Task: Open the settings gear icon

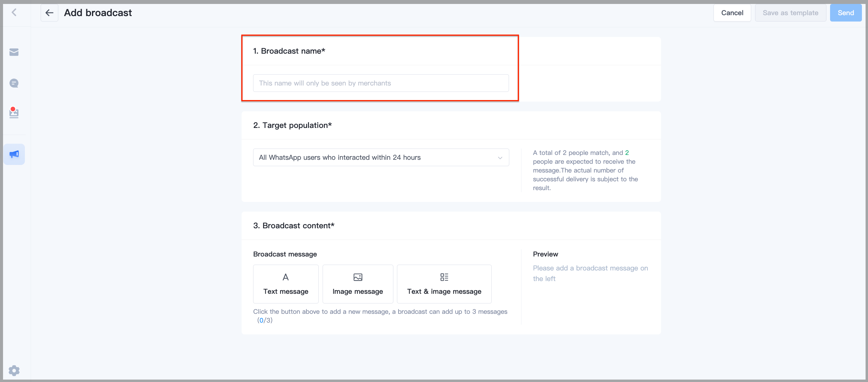Action: (x=14, y=370)
